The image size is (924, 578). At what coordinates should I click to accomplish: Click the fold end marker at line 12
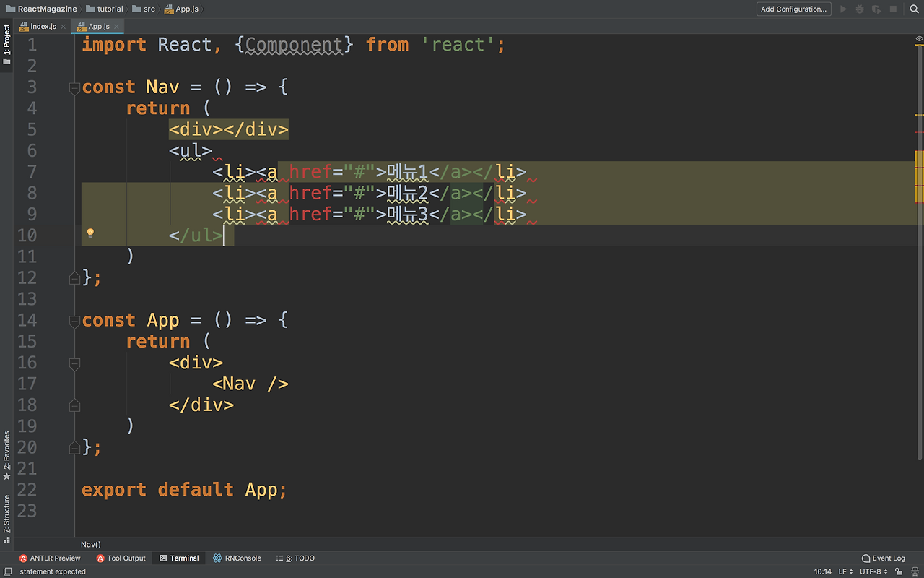click(x=74, y=277)
